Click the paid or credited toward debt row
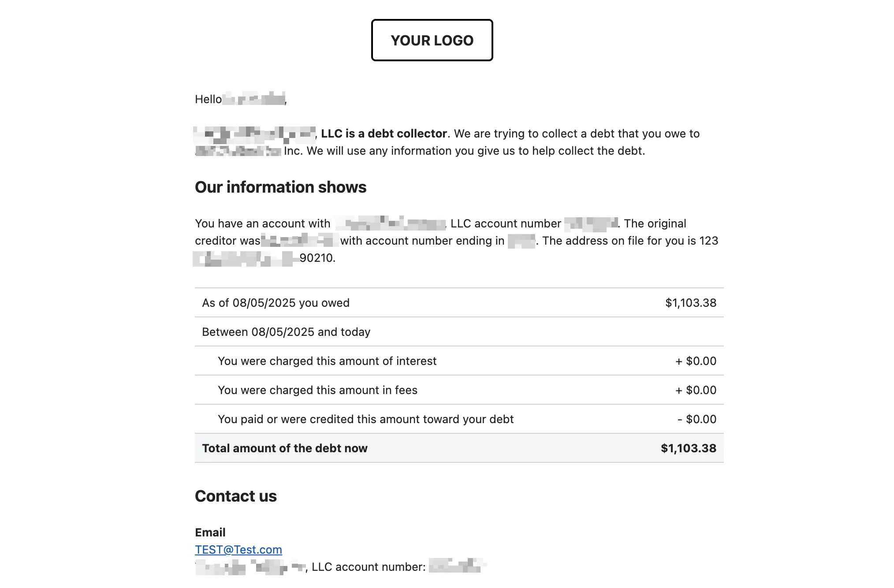894x588 pixels. click(459, 419)
